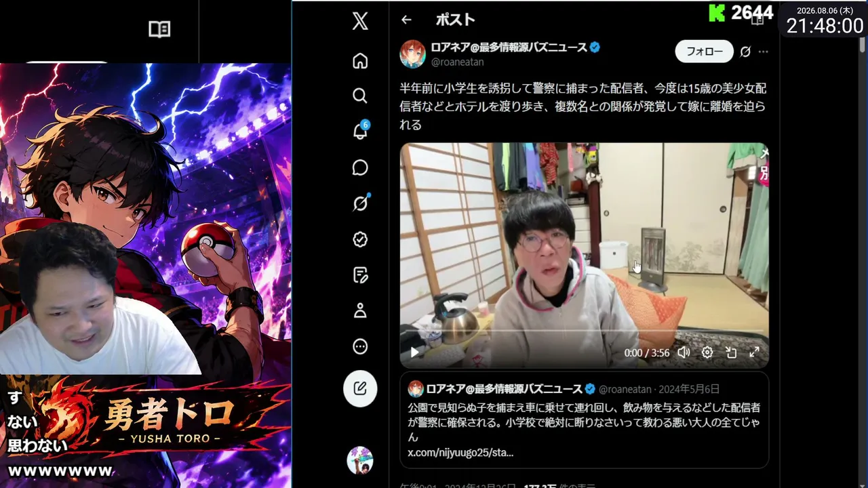Screen dimensions: 868x488
Task: Go back with the arrow beside ポスト
Action: (x=406, y=20)
